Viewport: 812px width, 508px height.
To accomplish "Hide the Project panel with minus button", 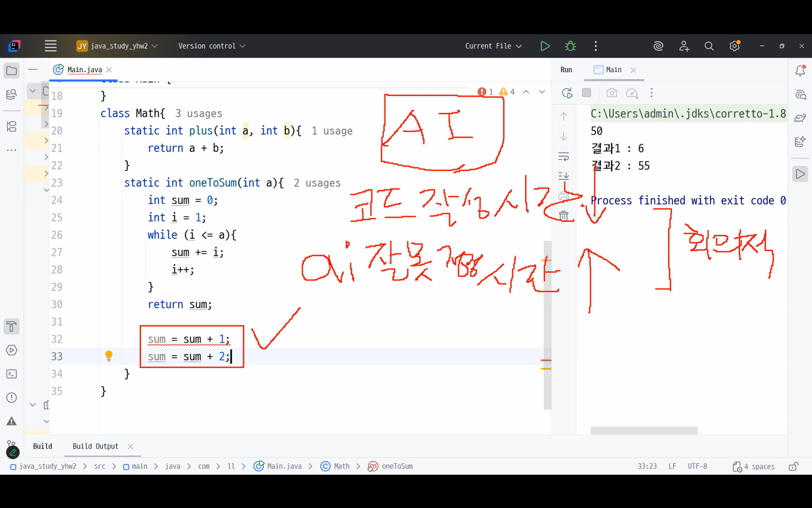I will (x=33, y=69).
